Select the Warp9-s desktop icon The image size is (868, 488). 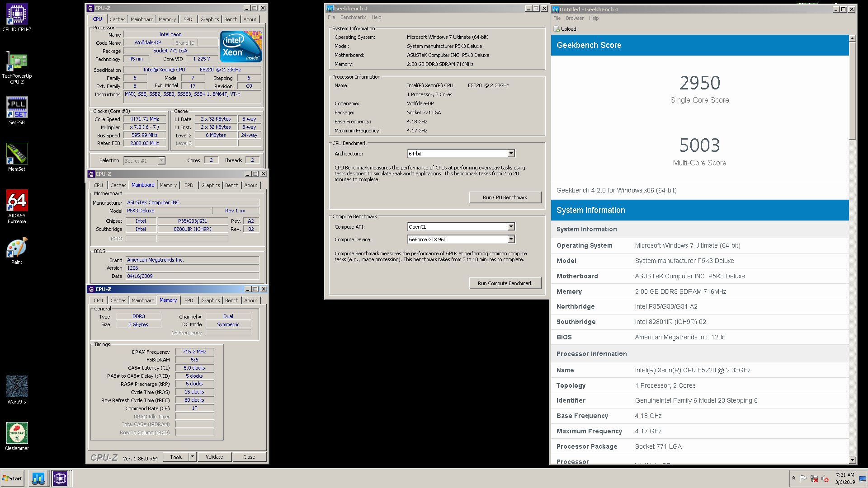(x=17, y=389)
